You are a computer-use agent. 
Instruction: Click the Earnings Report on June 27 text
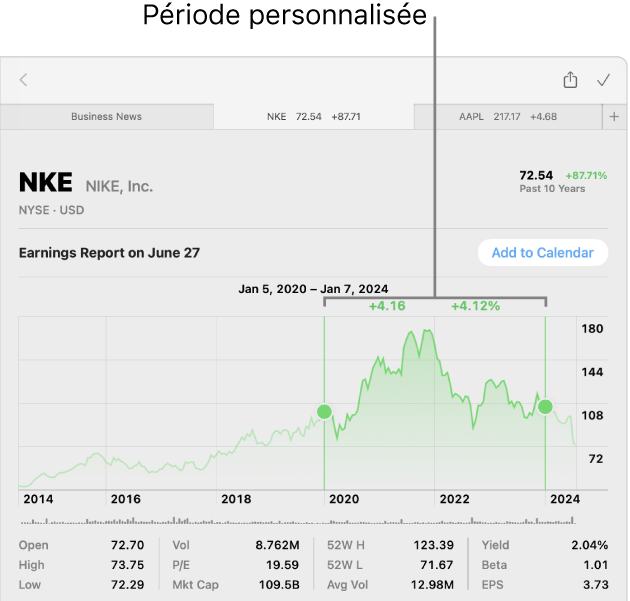pos(109,253)
